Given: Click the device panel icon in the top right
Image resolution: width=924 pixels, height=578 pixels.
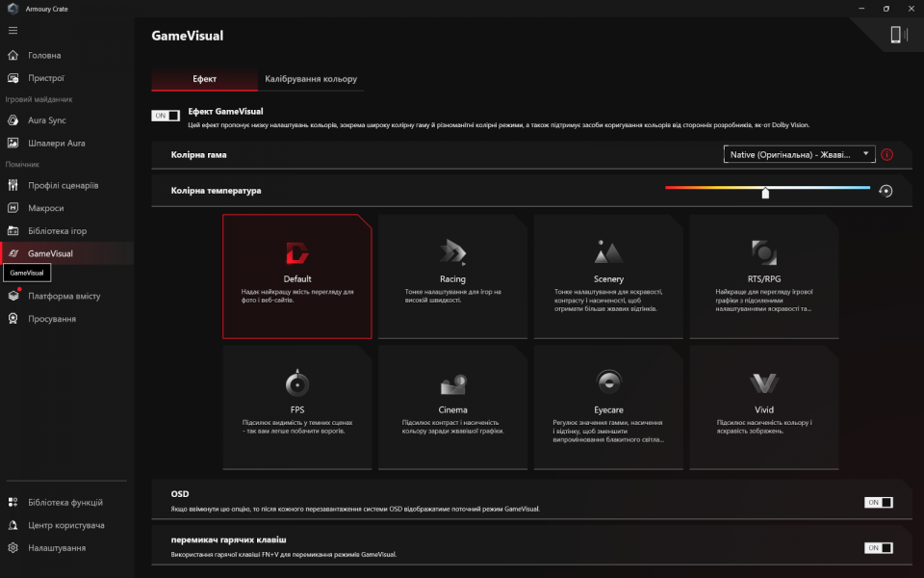Looking at the screenshot, I should click(x=898, y=35).
